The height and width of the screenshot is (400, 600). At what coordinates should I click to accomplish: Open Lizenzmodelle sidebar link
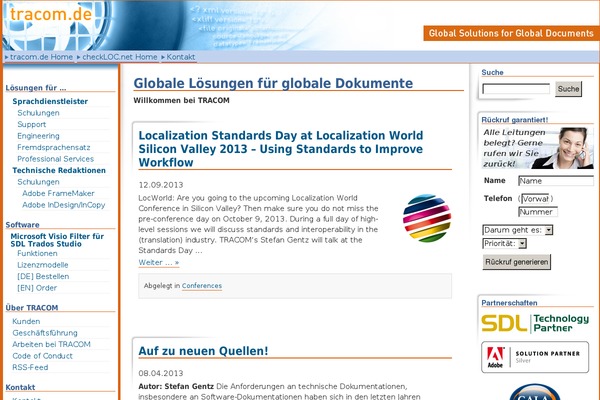tap(42, 265)
